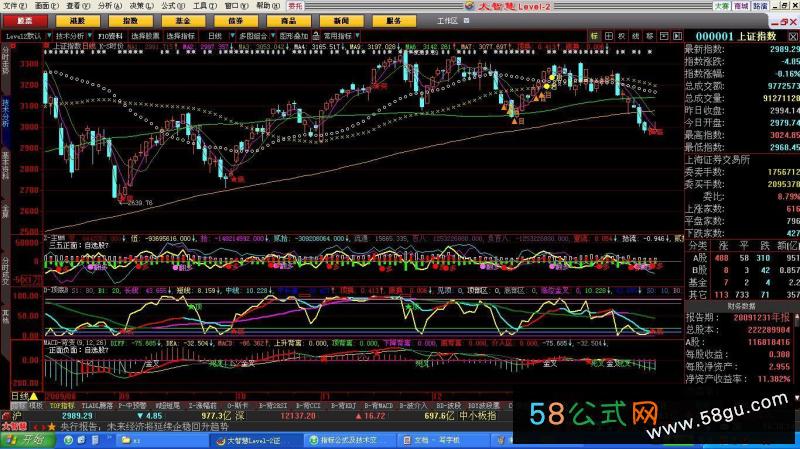Open the 查看(V) menu

click(78, 6)
